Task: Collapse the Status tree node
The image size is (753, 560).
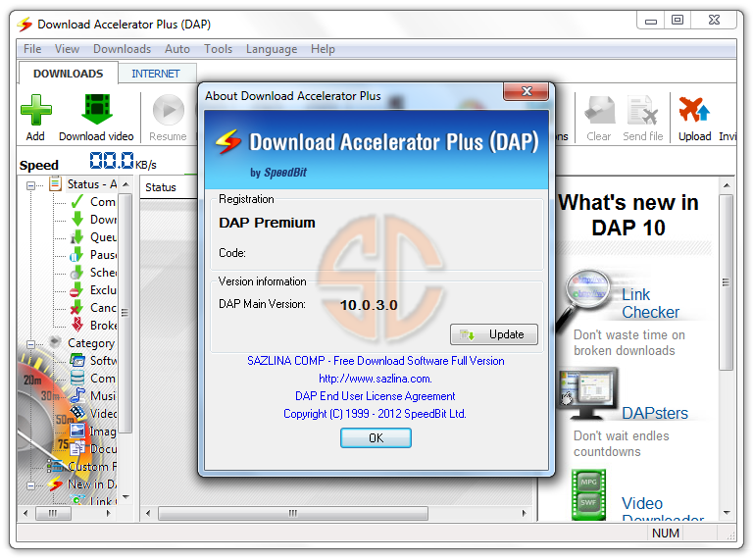Action: click(x=30, y=185)
